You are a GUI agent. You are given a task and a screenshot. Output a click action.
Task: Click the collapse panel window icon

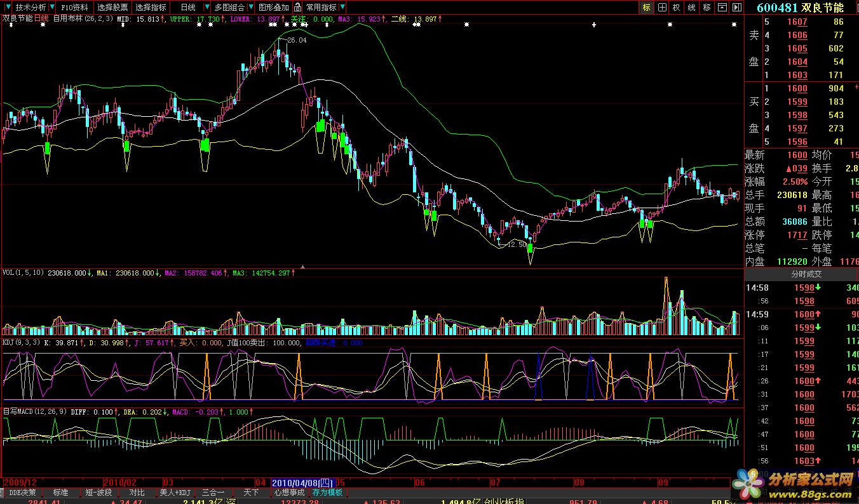tap(722, 7)
